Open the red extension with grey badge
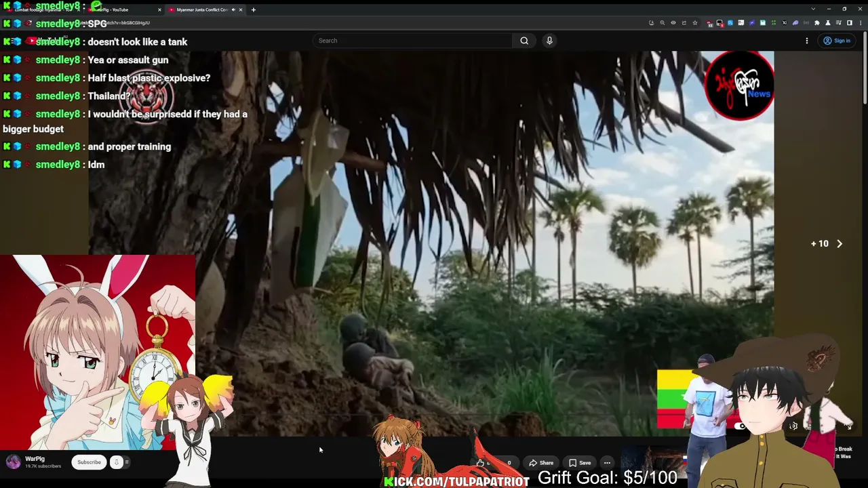Image resolution: width=868 pixels, height=488 pixels. tap(709, 23)
